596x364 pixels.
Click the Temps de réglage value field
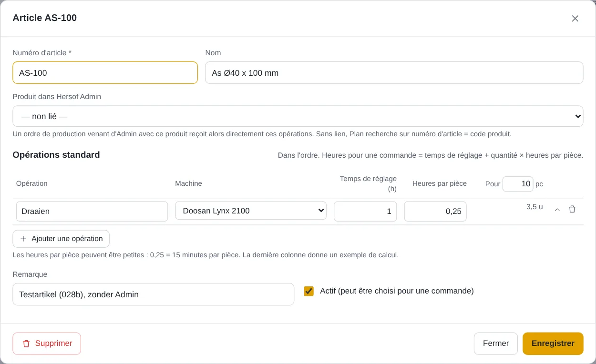pyautogui.click(x=365, y=211)
